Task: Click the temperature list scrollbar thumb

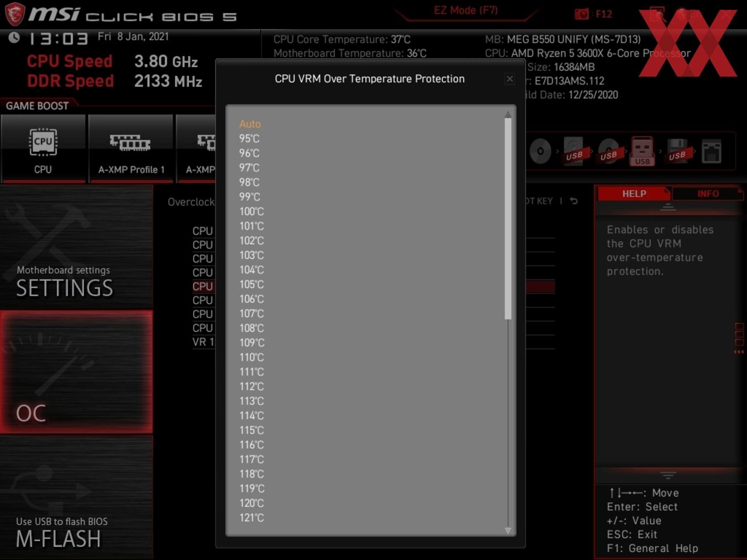Action: [x=508, y=219]
